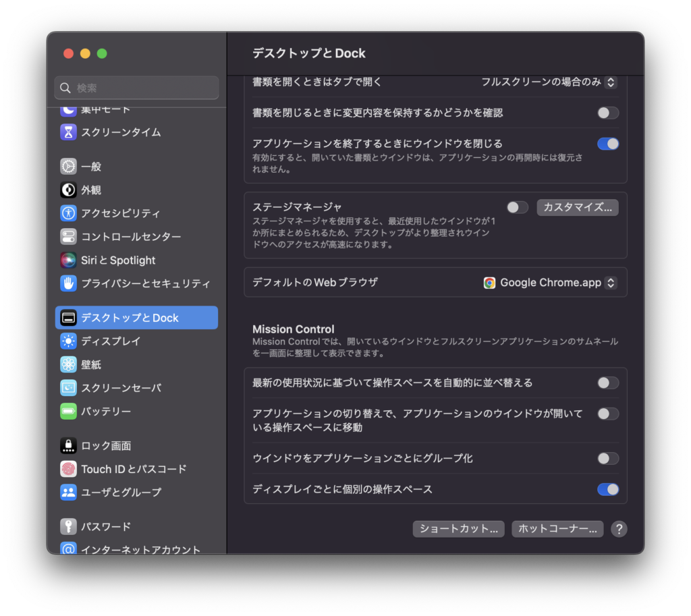Click the コントロールセンター icon

68,237
